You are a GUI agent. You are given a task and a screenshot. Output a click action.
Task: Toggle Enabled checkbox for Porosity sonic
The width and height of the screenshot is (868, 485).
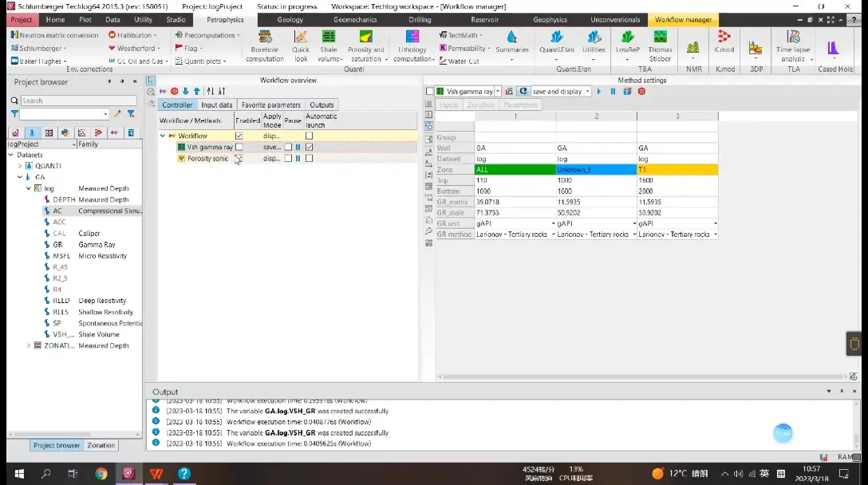point(239,159)
